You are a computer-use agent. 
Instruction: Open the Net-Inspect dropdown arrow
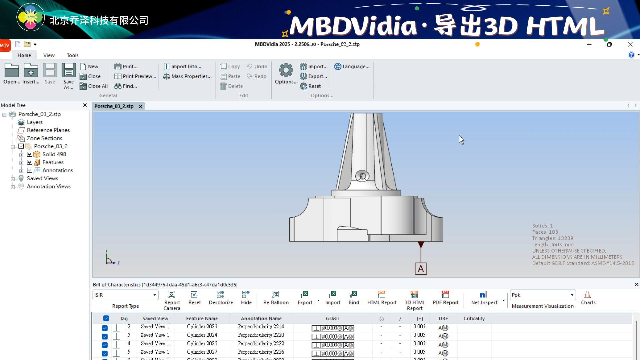tap(503, 301)
